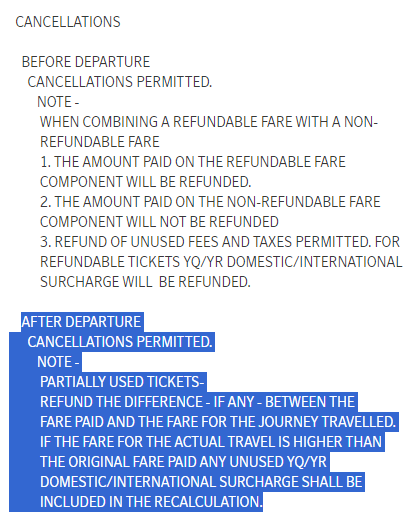This screenshot has width=418, height=525.
Task: Click the REFUNDABLE FARE continuation line
Action: pos(99,142)
